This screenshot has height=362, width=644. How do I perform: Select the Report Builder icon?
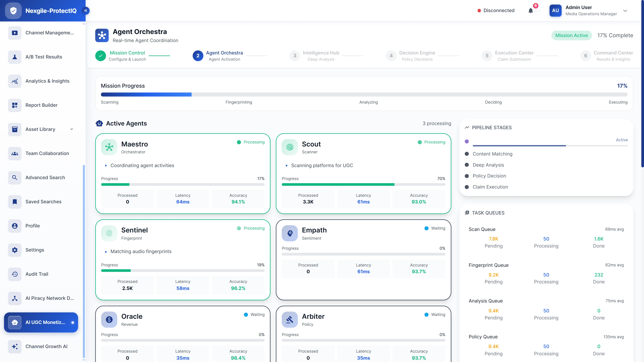tap(14, 105)
